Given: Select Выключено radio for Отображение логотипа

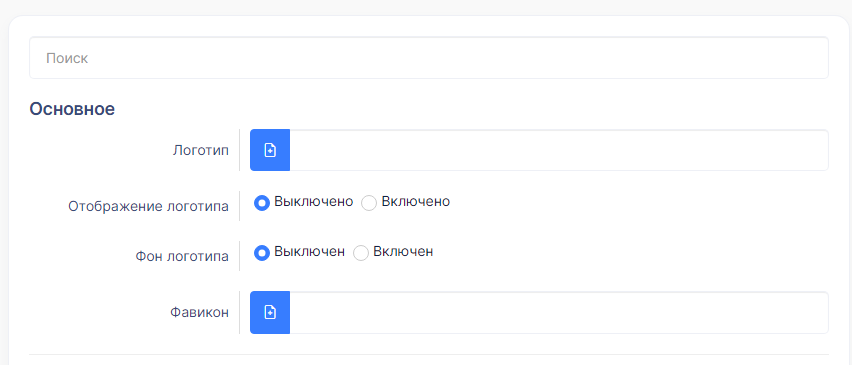Looking at the screenshot, I should (x=262, y=203).
